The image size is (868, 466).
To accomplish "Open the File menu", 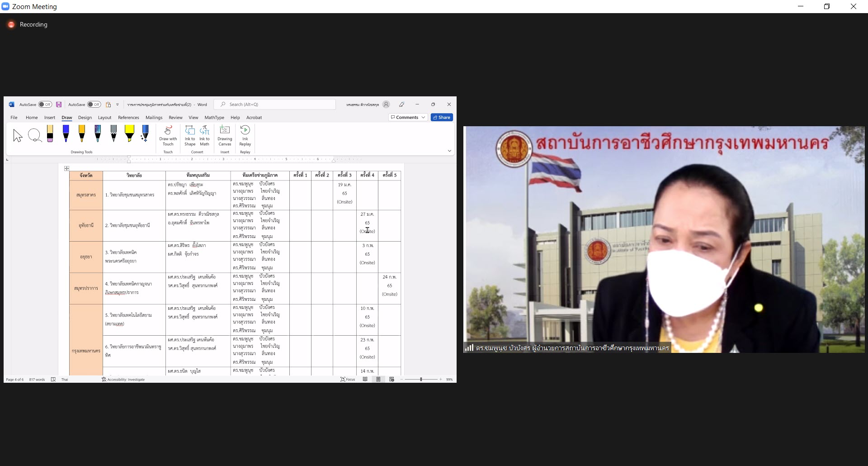I will [x=14, y=118].
